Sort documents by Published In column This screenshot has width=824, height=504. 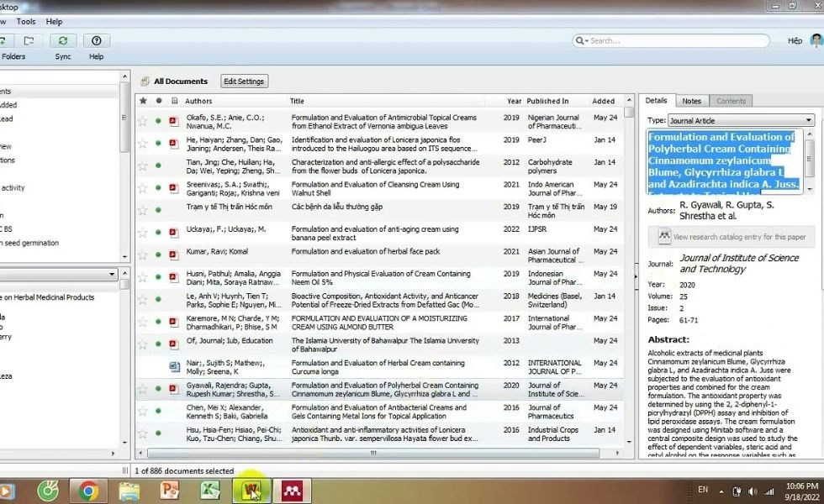coord(547,101)
